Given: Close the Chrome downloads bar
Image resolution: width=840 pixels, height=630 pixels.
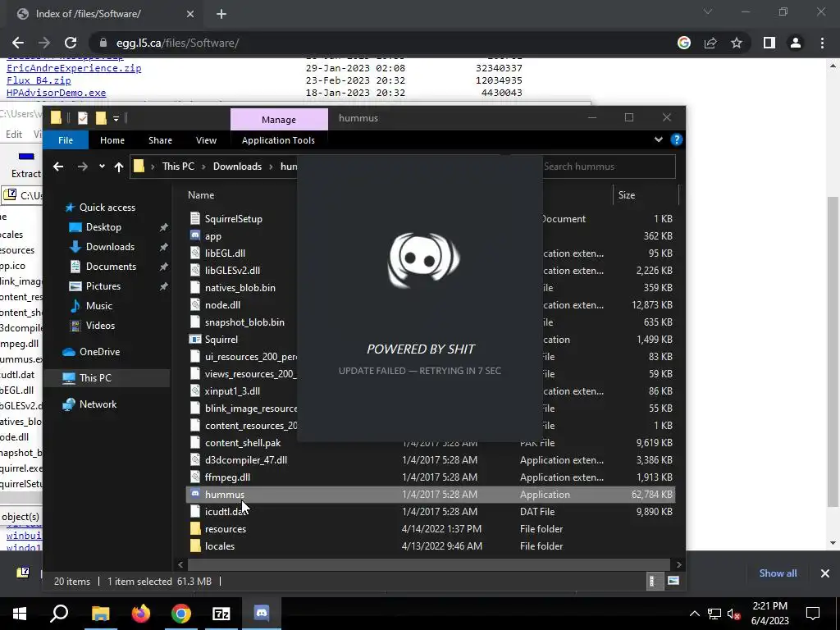Looking at the screenshot, I should click(x=825, y=573).
